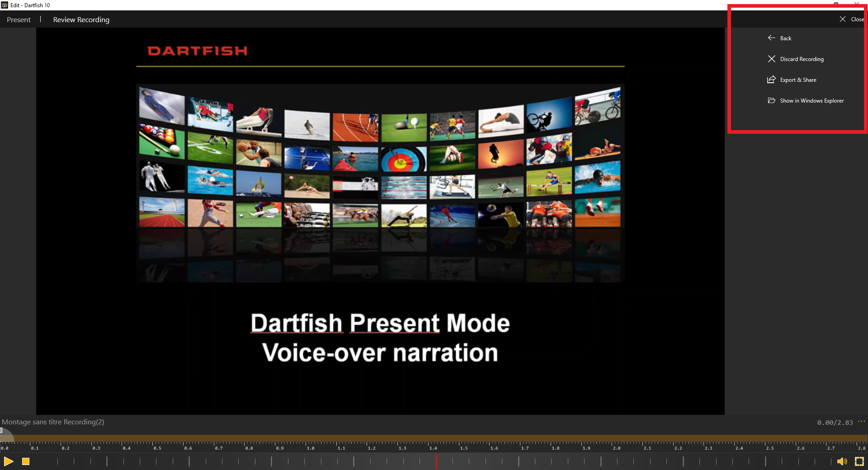Select the Review Recording tab
The height and width of the screenshot is (470, 868).
[x=81, y=19]
